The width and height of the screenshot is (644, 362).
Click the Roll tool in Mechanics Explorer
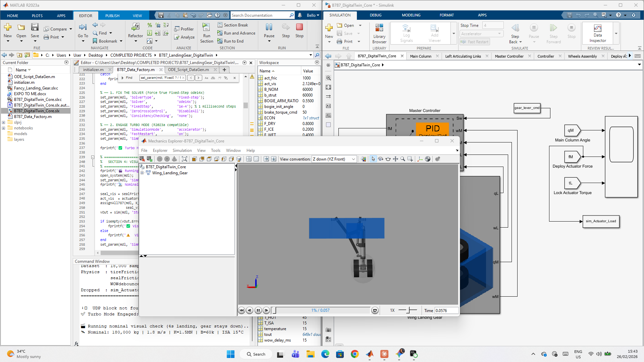pos(388,159)
